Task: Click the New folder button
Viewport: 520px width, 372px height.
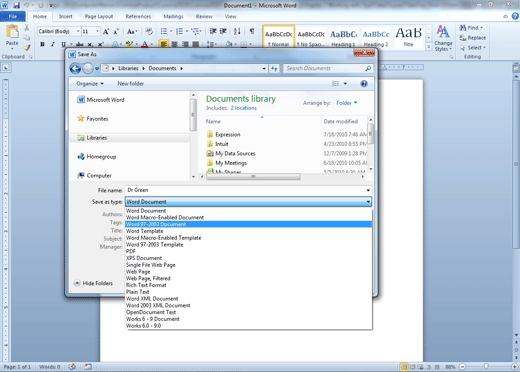Action: pyautogui.click(x=130, y=84)
